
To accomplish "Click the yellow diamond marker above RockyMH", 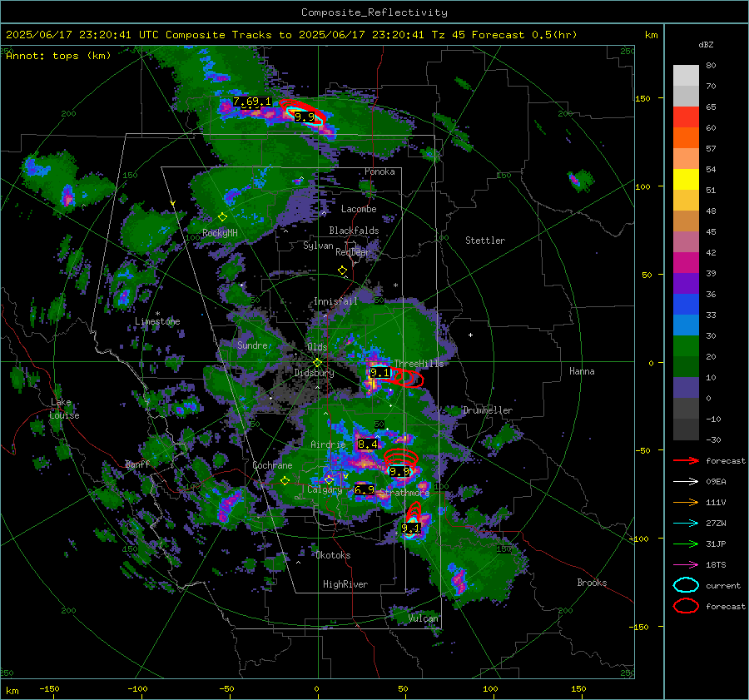I will coord(222,217).
